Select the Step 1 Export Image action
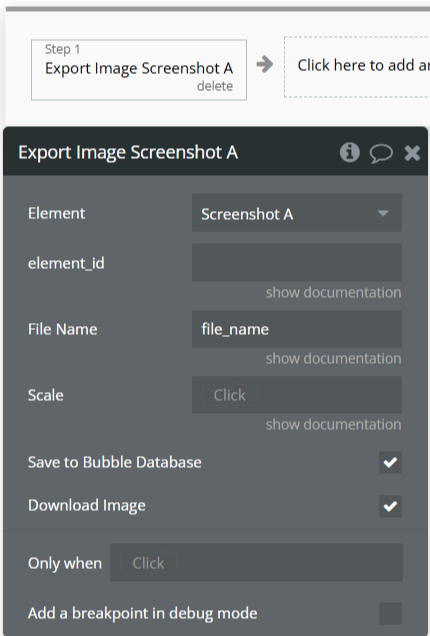 click(139, 70)
